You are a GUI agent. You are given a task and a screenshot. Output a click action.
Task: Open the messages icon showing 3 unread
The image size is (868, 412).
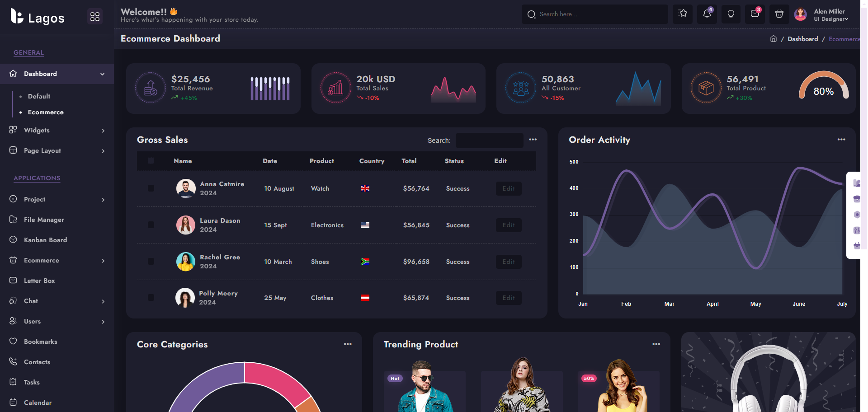coord(755,14)
